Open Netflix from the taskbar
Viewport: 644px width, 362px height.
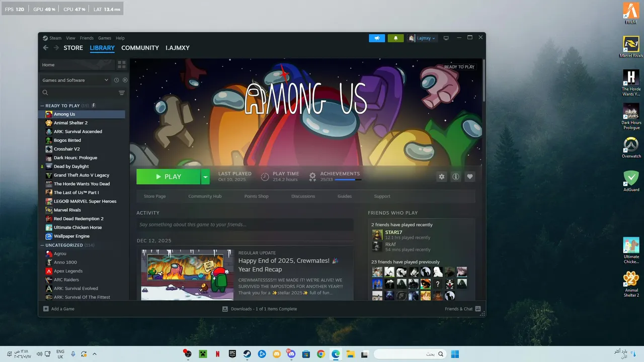click(217, 354)
